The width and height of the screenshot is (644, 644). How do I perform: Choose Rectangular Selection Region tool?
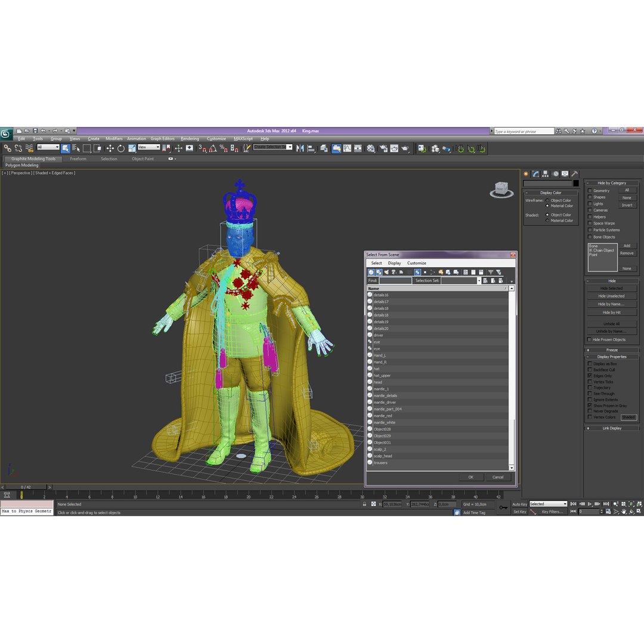coord(86,148)
